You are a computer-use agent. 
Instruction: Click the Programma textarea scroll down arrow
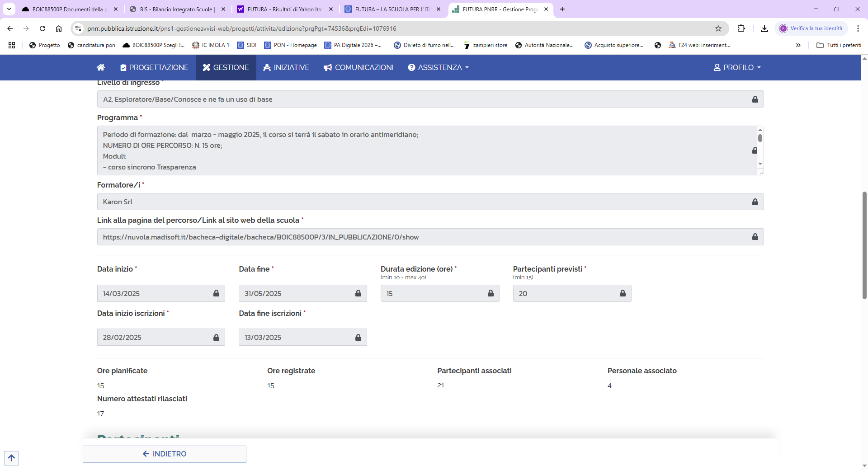[x=760, y=164]
